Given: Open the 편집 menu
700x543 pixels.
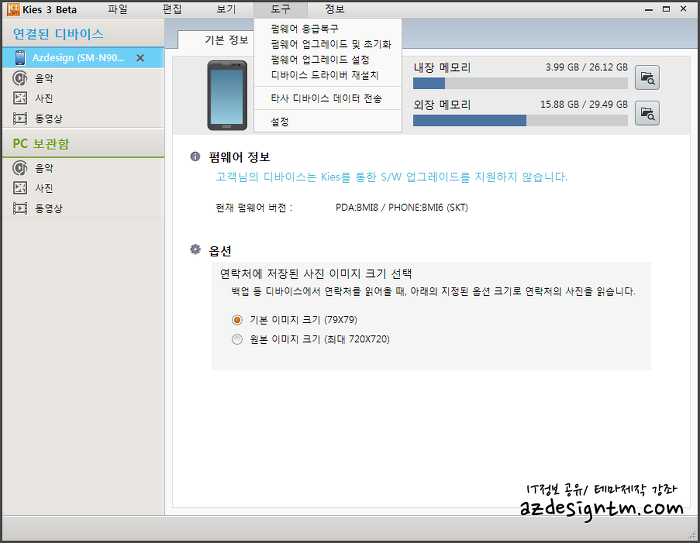Looking at the screenshot, I should pyautogui.click(x=172, y=9).
